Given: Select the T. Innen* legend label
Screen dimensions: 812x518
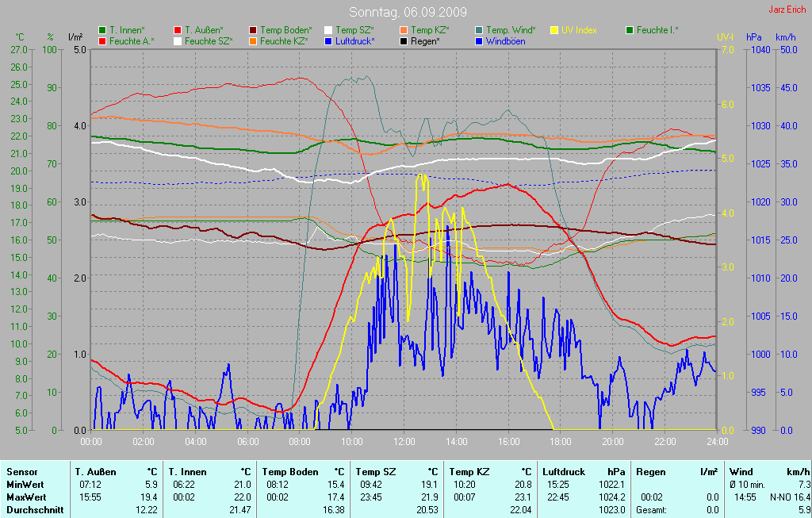Looking at the screenshot, I should coord(127,31).
